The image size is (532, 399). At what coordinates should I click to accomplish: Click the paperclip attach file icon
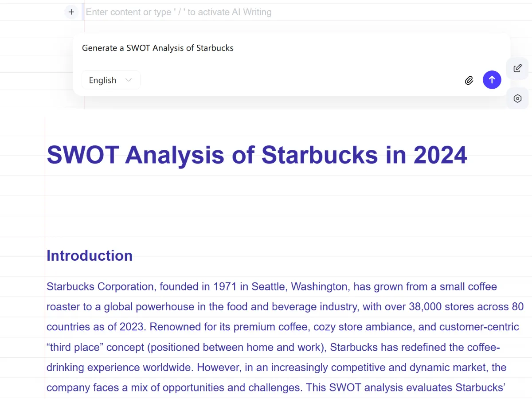click(469, 80)
